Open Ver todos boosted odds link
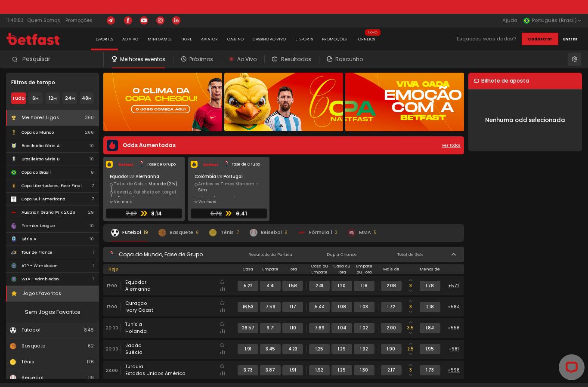This screenshot has width=588, height=387. (x=451, y=145)
